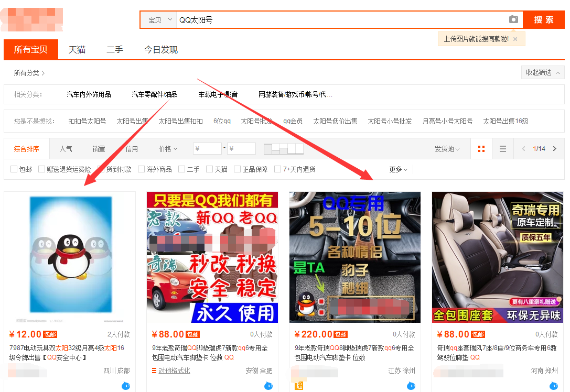
Task: Switch to grid view layout
Action: tap(481, 149)
